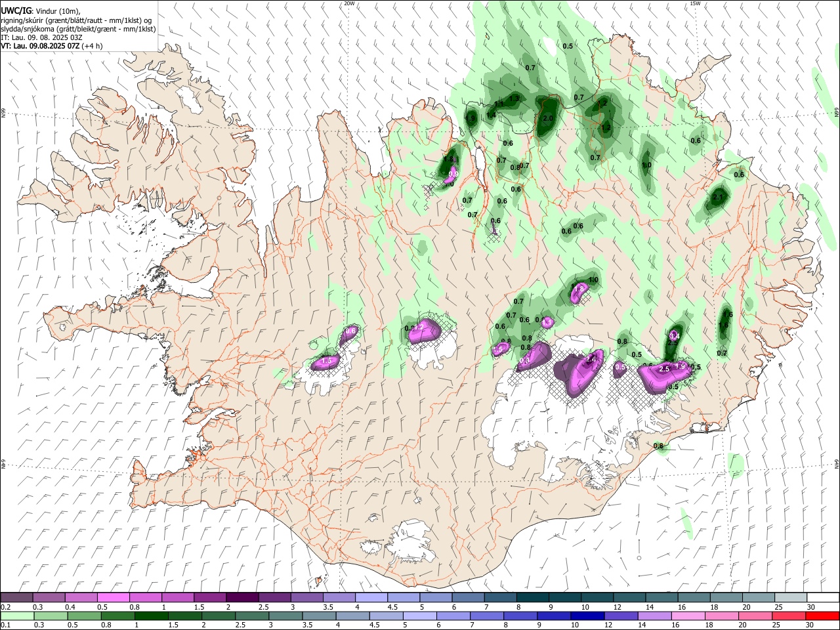Click the bright pink 0.5–0.8 snow legend swatch
The width and height of the screenshot is (840, 630).
(x=113, y=598)
